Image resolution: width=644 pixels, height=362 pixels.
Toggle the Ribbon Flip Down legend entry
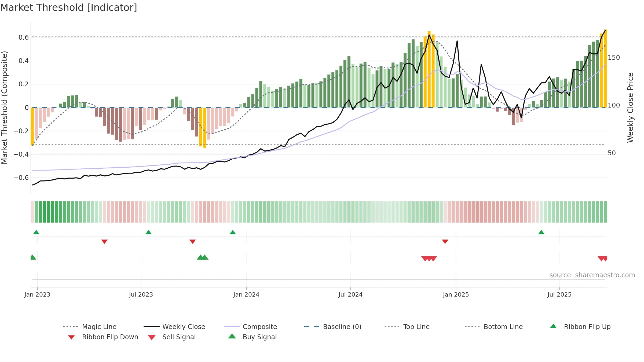pos(103,337)
